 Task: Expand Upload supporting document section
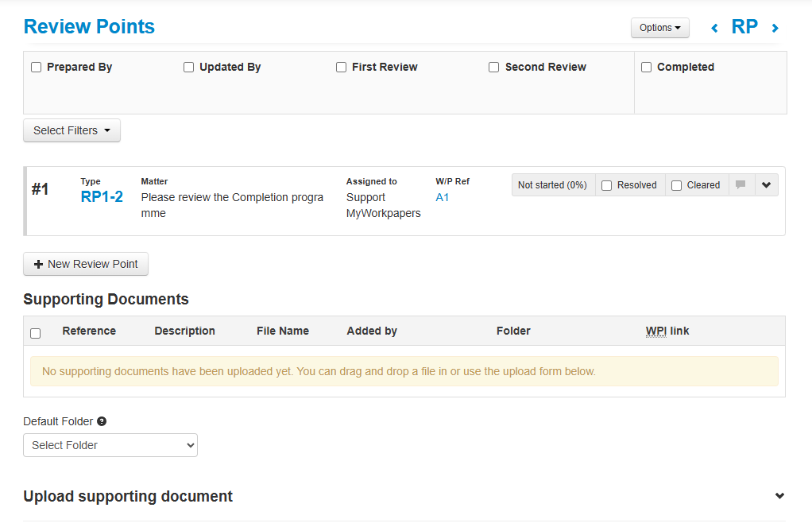pyautogui.click(x=779, y=496)
